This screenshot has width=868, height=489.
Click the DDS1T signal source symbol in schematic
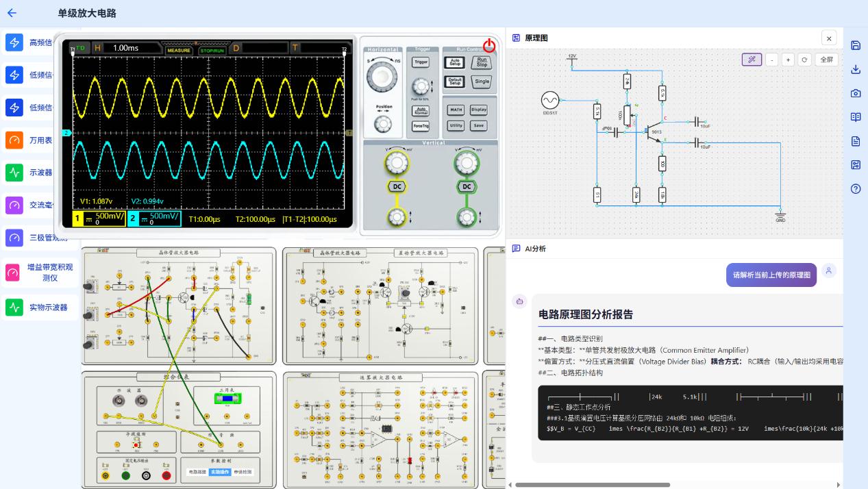tap(550, 101)
